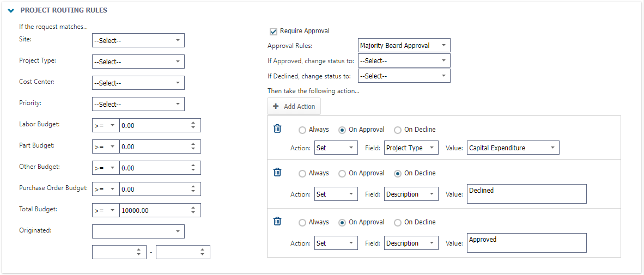Image resolution: width=644 pixels, height=275 pixels.
Task: Open If Declined change status dropdown
Action: (404, 76)
